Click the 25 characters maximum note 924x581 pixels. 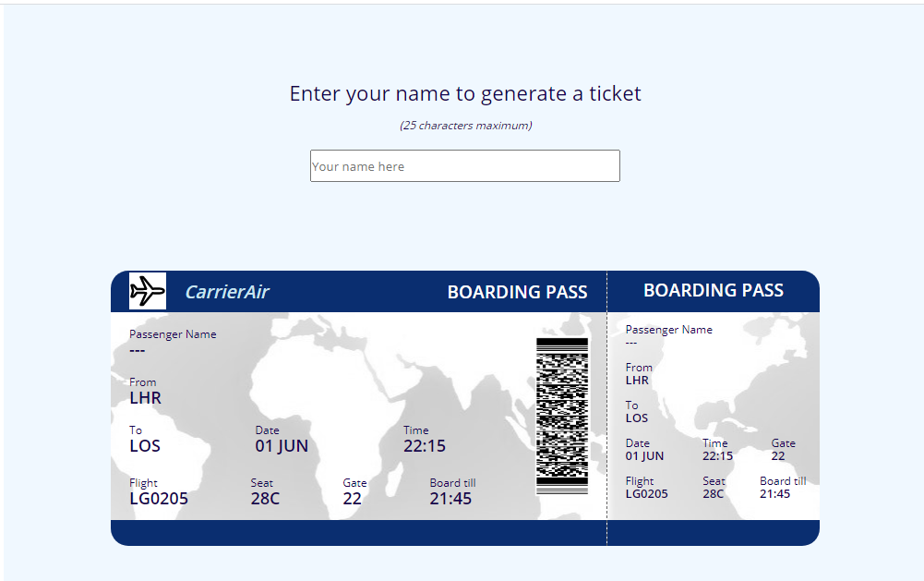[464, 126]
